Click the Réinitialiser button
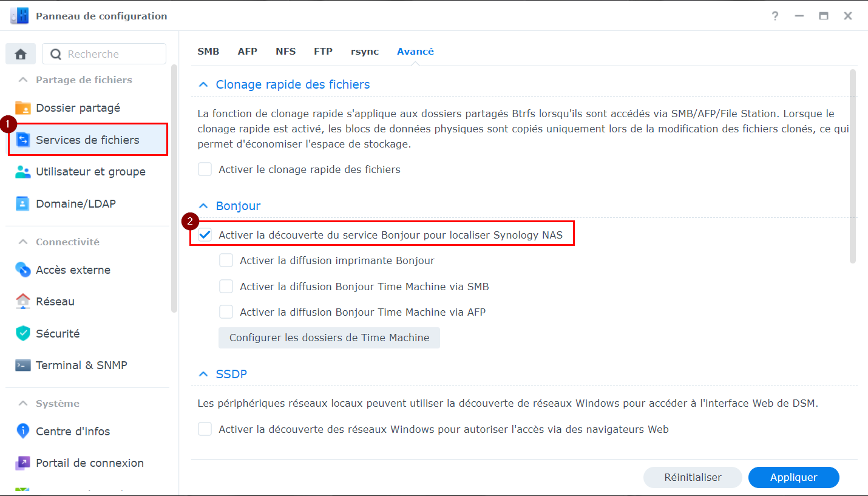 point(693,478)
